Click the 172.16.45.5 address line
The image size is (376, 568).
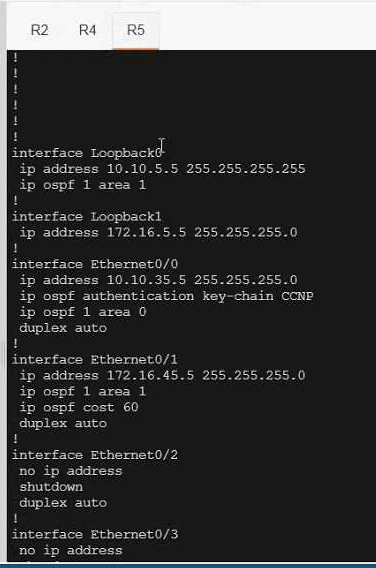click(162, 375)
